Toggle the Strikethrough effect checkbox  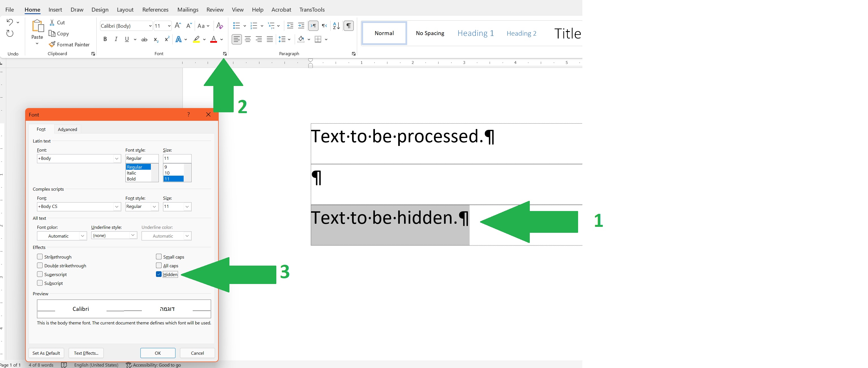[40, 256]
